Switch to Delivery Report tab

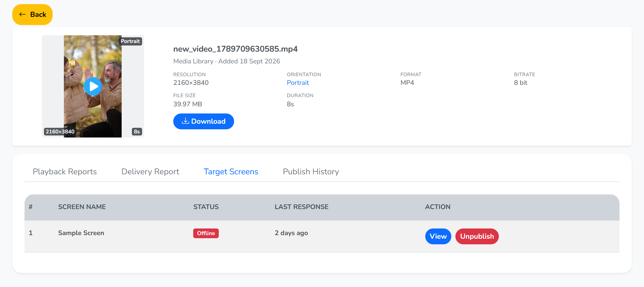[x=150, y=171]
